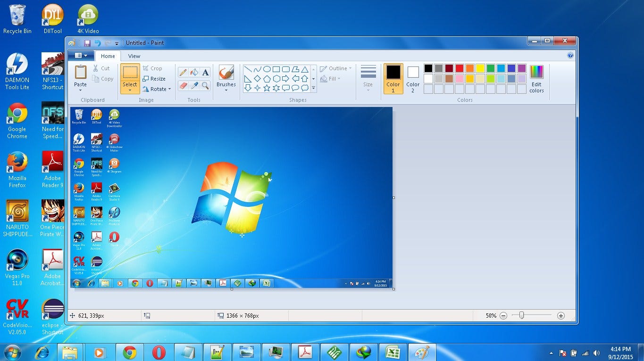Open Edit colors dialog

536,79
